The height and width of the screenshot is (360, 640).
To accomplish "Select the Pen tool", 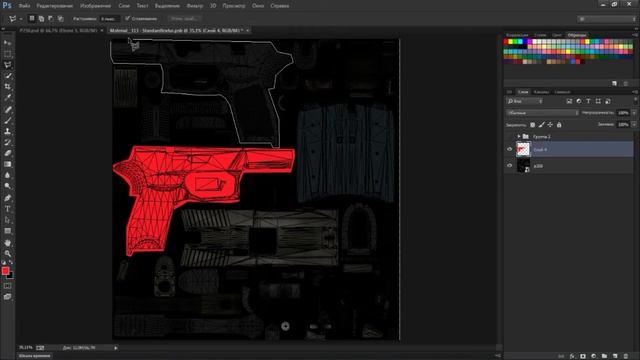I will pos(7,198).
